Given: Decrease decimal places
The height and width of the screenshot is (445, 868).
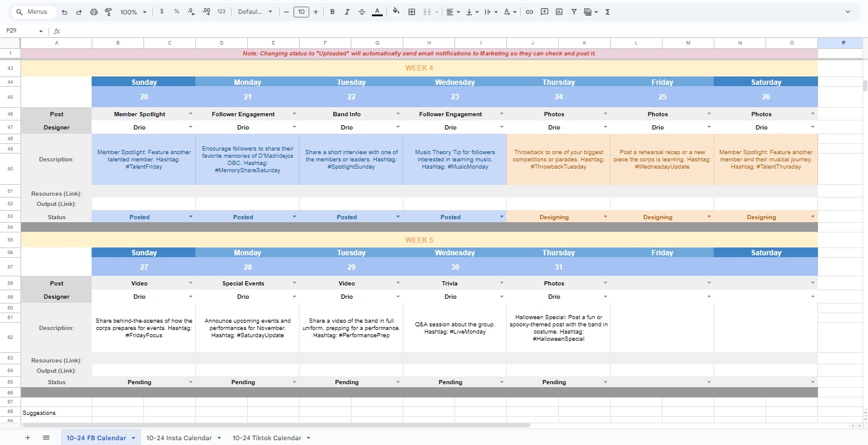Looking at the screenshot, I should tap(191, 12).
